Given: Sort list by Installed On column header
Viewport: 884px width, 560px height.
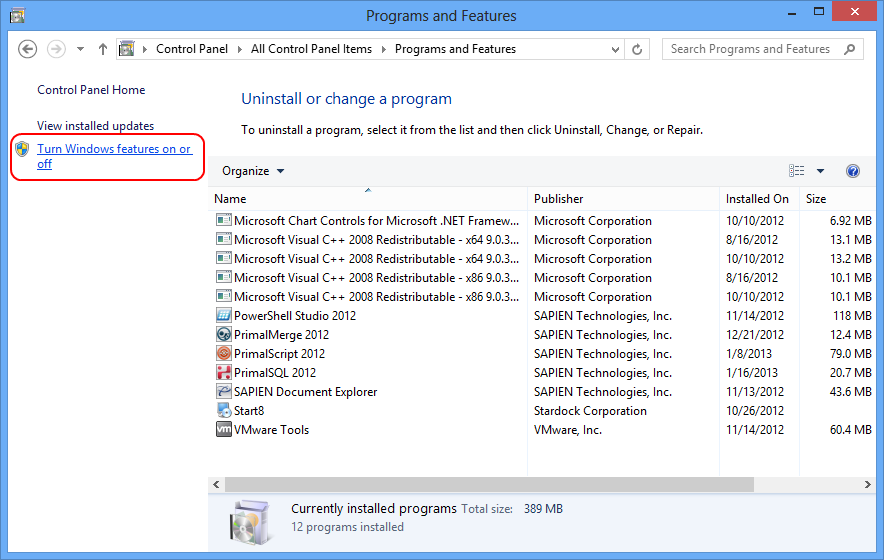Looking at the screenshot, I should click(x=759, y=199).
